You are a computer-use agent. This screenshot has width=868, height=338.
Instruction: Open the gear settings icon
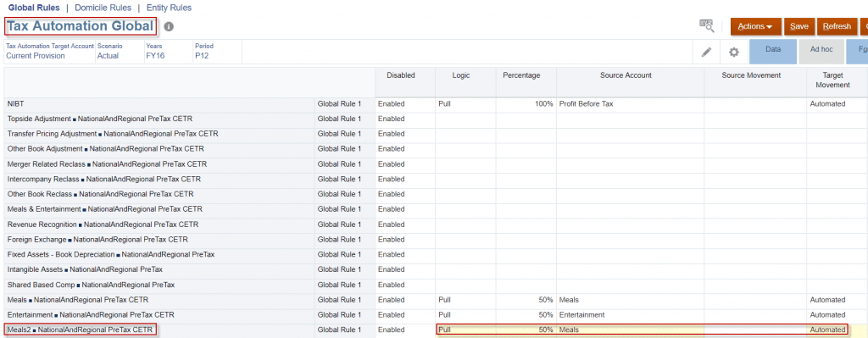733,52
